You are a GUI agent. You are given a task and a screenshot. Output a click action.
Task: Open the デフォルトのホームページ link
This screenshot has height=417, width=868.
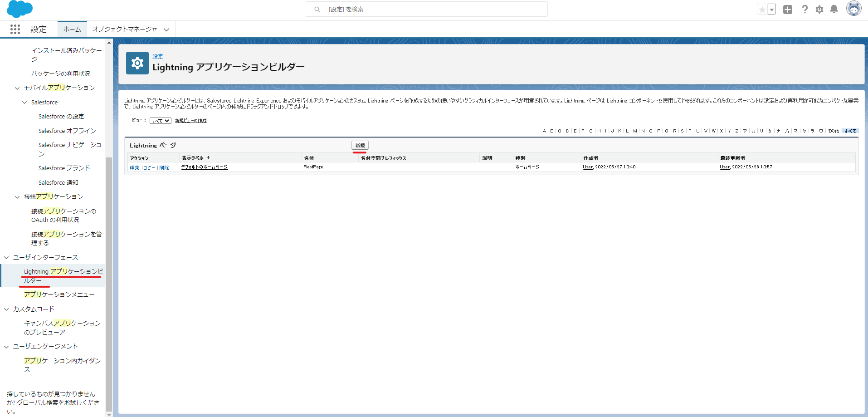[205, 167]
